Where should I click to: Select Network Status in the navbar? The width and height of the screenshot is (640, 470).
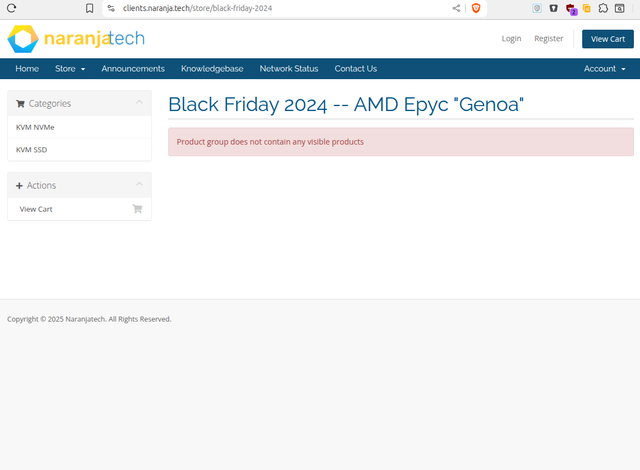(x=289, y=69)
